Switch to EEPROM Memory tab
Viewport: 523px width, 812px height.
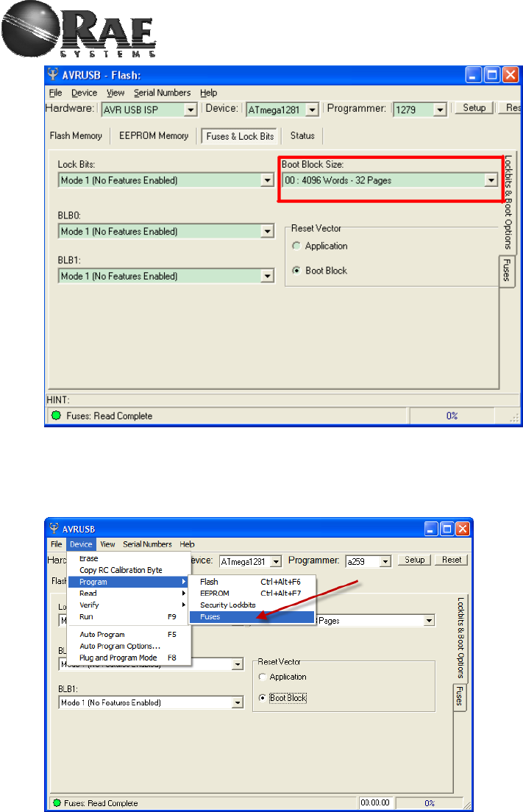(154, 135)
